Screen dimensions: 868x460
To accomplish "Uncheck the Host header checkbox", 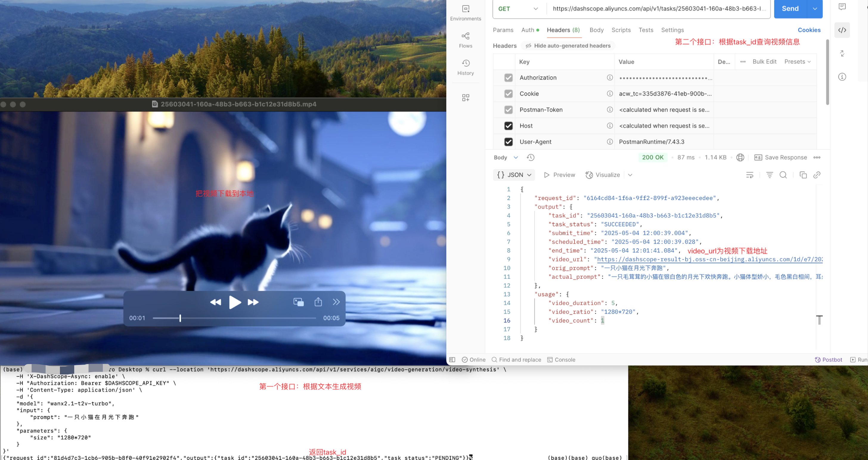I will click(x=508, y=126).
